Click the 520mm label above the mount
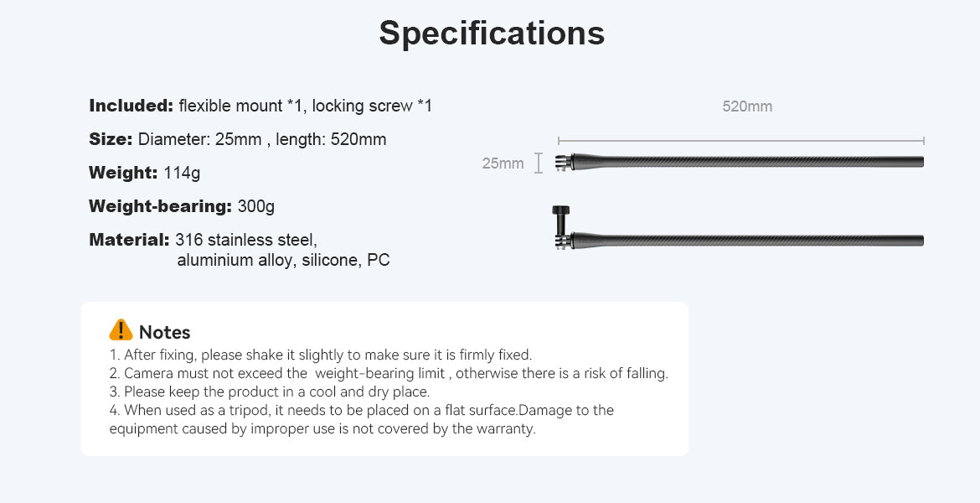This screenshot has width=980, height=503. (x=747, y=106)
